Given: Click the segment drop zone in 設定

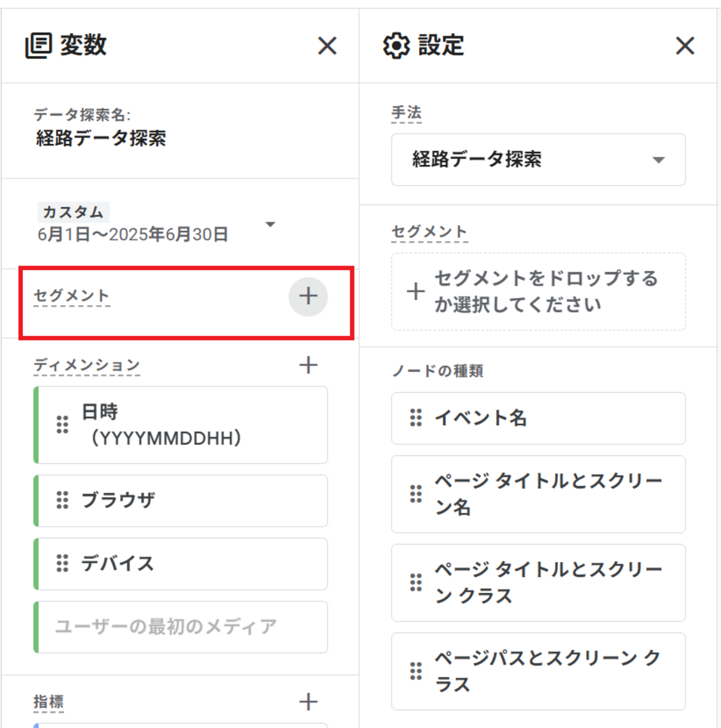Looking at the screenshot, I should pos(538,292).
